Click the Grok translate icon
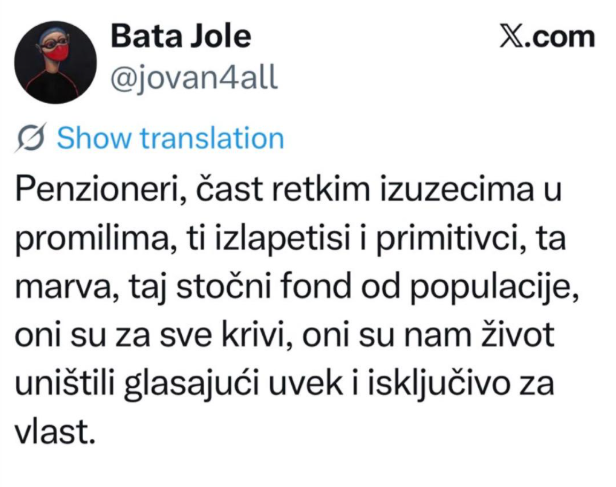 click(31, 137)
